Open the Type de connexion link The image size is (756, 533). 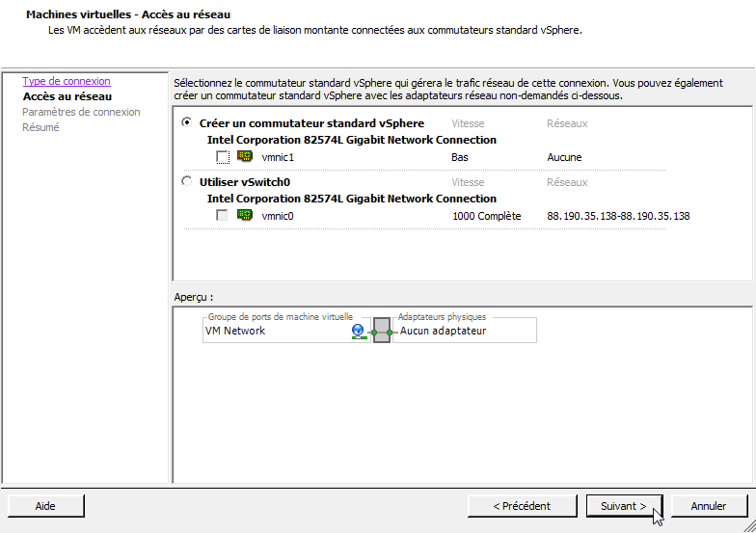tap(66, 81)
